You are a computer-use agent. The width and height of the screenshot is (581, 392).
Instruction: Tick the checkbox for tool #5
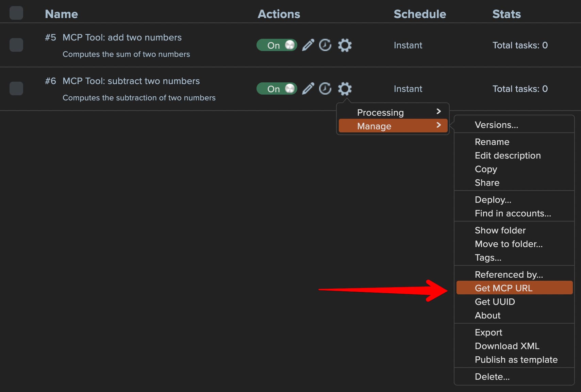point(16,45)
